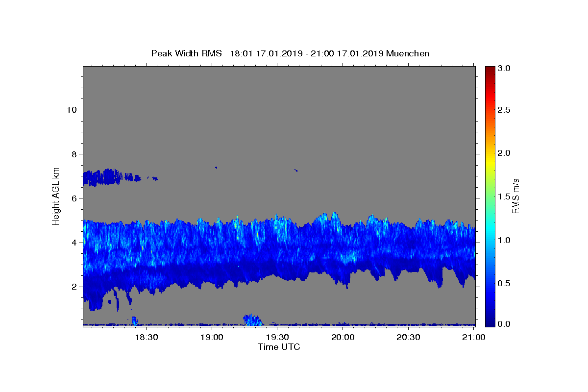The width and height of the screenshot is (588, 392).
Task: Click the colorbar value 0.0
Action: [505, 324]
